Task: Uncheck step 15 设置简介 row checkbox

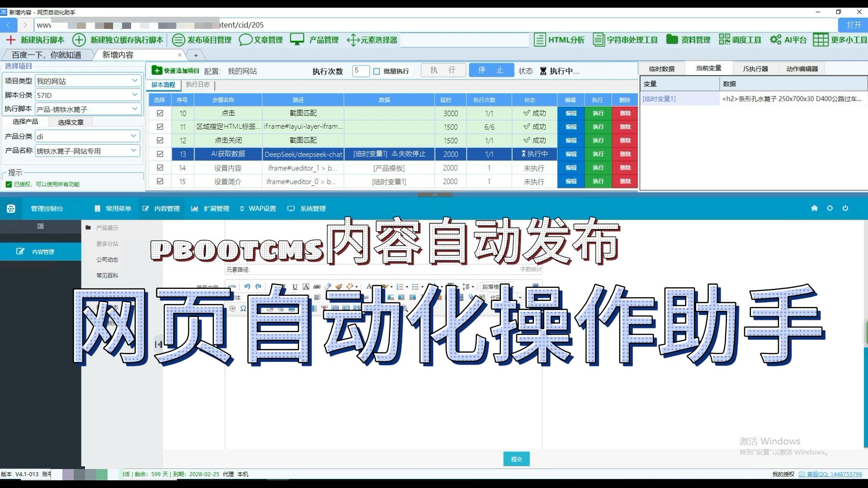Action: click(x=160, y=181)
